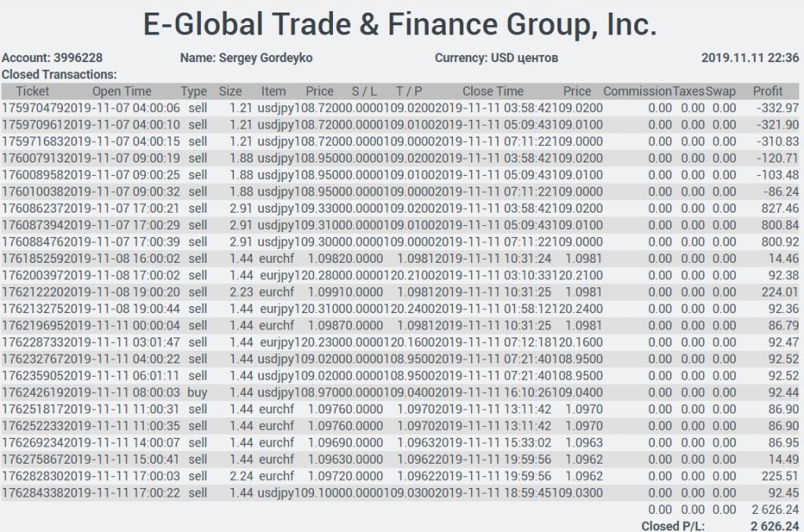Click the Close Time column header
This screenshot has width=804, height=532.
[x=493, y=91]
